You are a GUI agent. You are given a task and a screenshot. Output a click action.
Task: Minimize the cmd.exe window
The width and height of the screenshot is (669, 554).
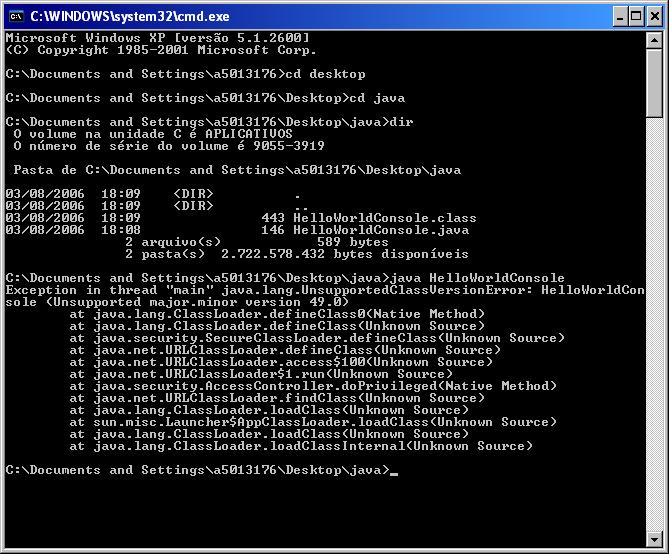(x=620, y=17)
